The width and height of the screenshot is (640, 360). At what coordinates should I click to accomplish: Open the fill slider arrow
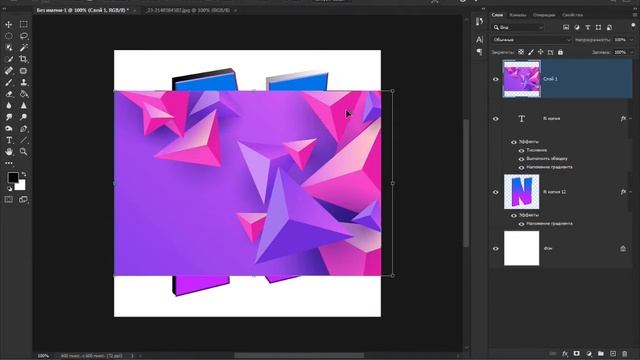click(631, 52)
